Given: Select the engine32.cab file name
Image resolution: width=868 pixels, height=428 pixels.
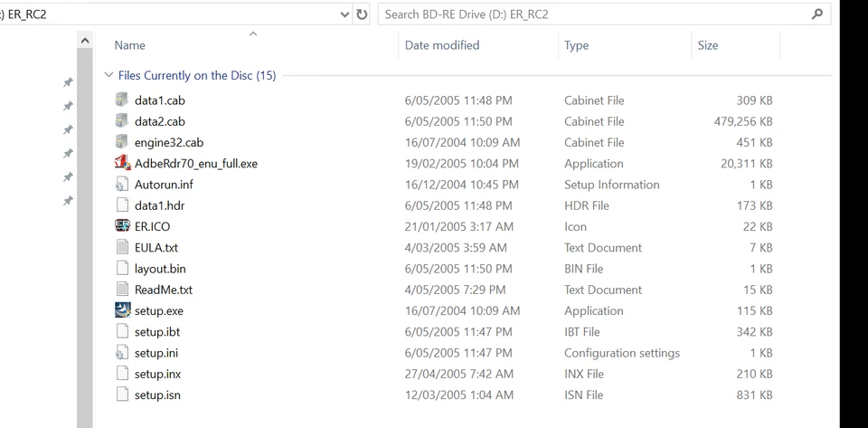Looking at the screenshot, I should (169, 142).
